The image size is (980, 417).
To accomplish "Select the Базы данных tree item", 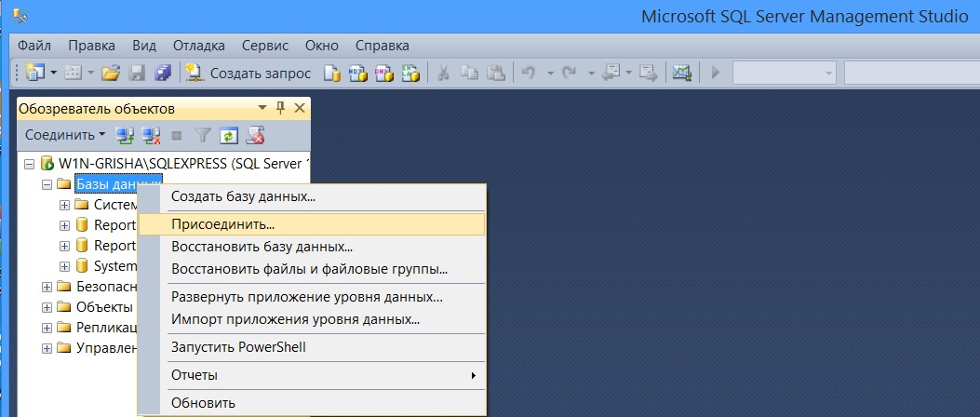I will coord(118,184).
